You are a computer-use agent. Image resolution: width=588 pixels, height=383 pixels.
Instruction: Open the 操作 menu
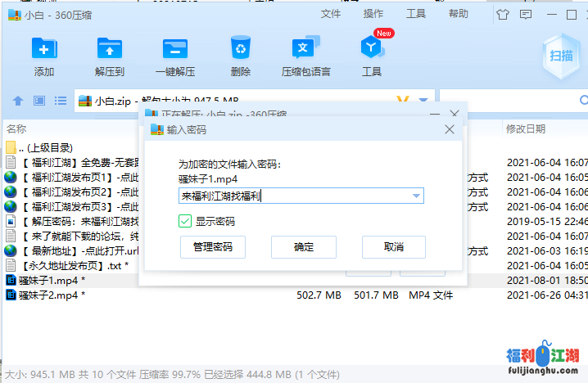(x=373, y=14)
